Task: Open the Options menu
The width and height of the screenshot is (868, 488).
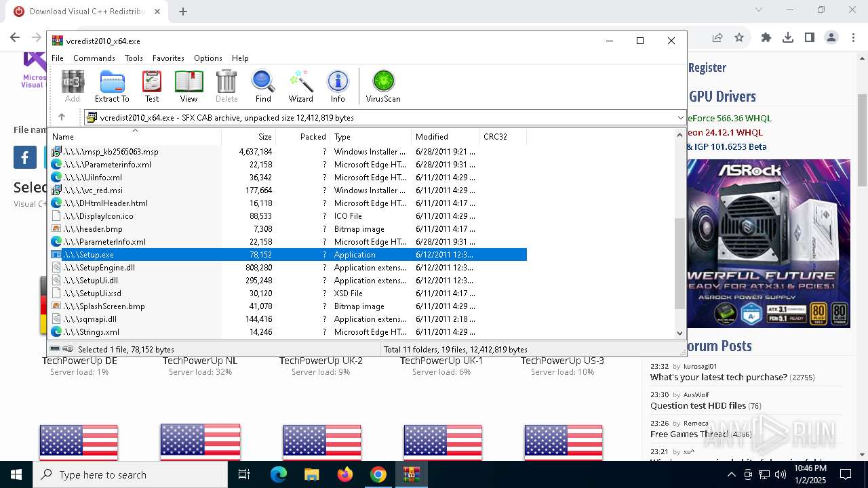Action: (x=208, y=58)
